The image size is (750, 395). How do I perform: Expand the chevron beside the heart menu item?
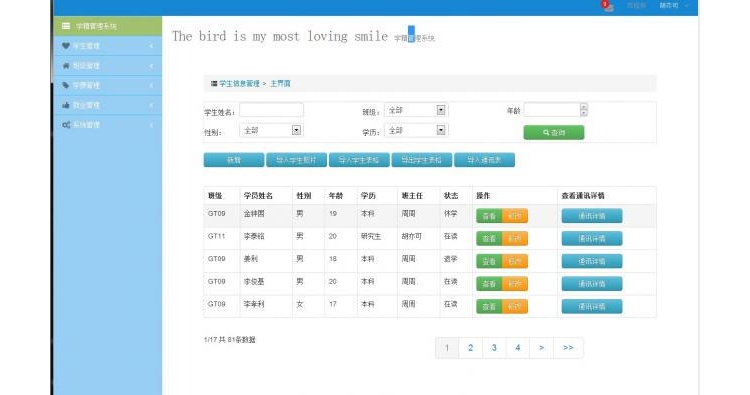tap(151, 46)
